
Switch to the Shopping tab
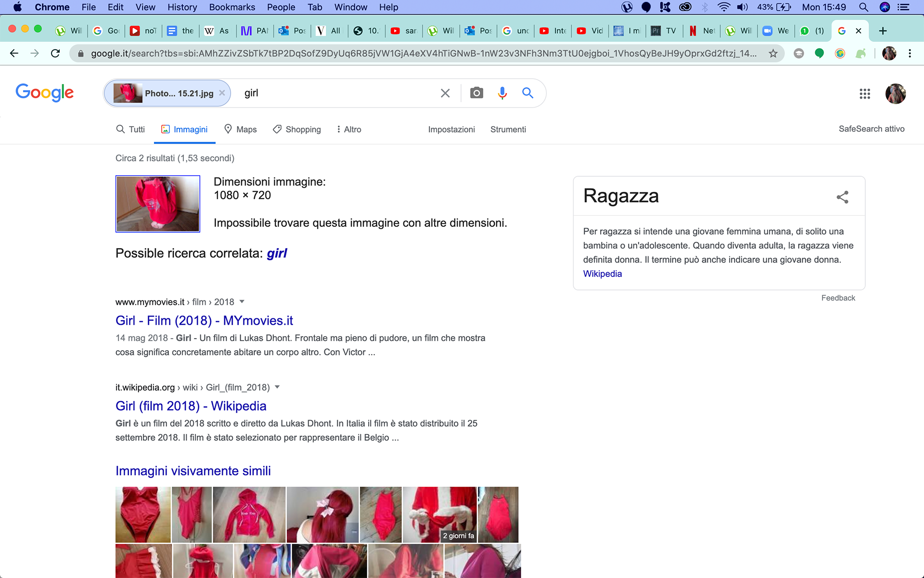[x=297, y=129]
